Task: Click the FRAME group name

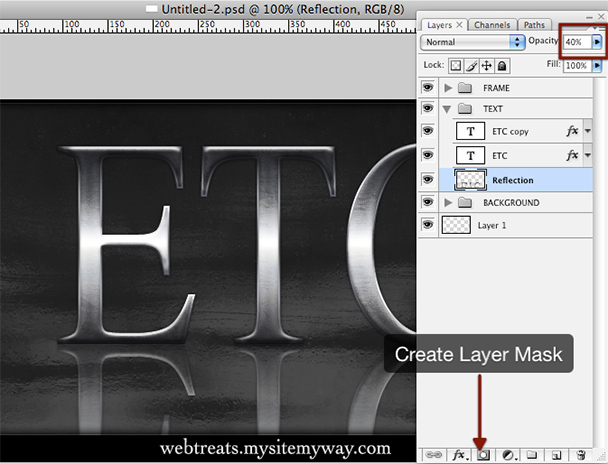Action: (x=496, y=88)
